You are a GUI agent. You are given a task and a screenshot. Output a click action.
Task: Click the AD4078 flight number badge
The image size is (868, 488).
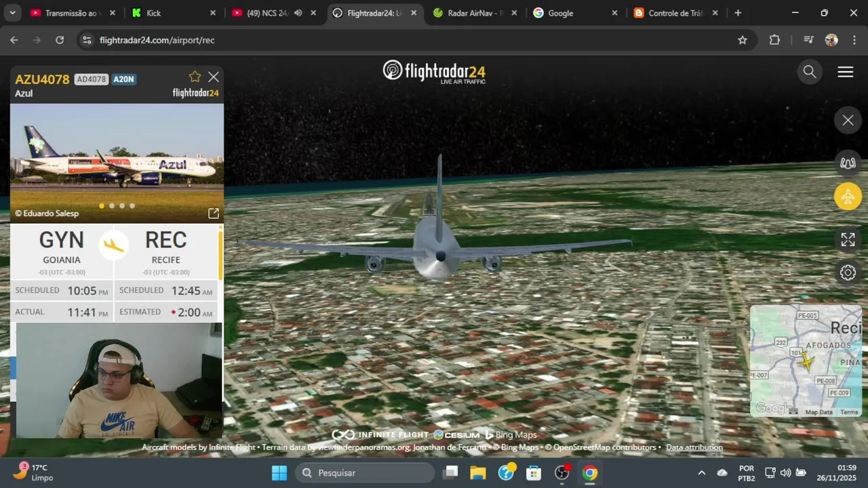click(x=91, y=79)
